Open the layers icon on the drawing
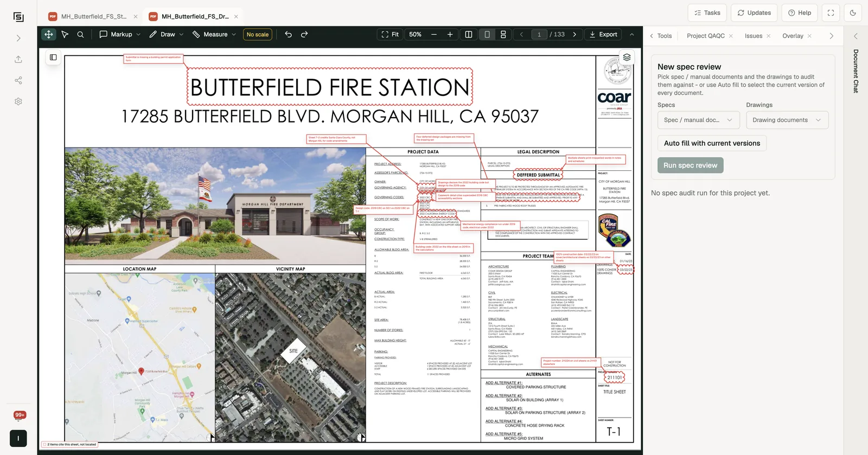The height and width of the screenshot is (455, 868). [627, 57]
